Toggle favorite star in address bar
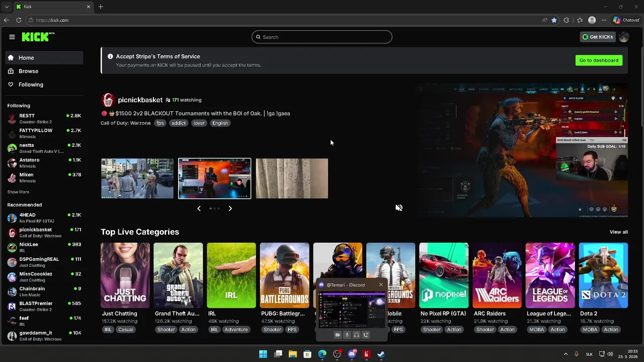 pos(554,20)
